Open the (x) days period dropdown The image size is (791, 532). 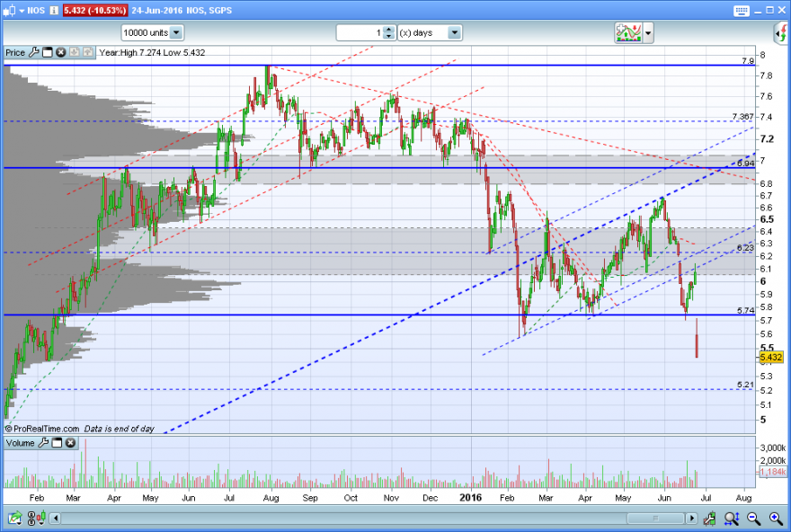coord(430,32)
